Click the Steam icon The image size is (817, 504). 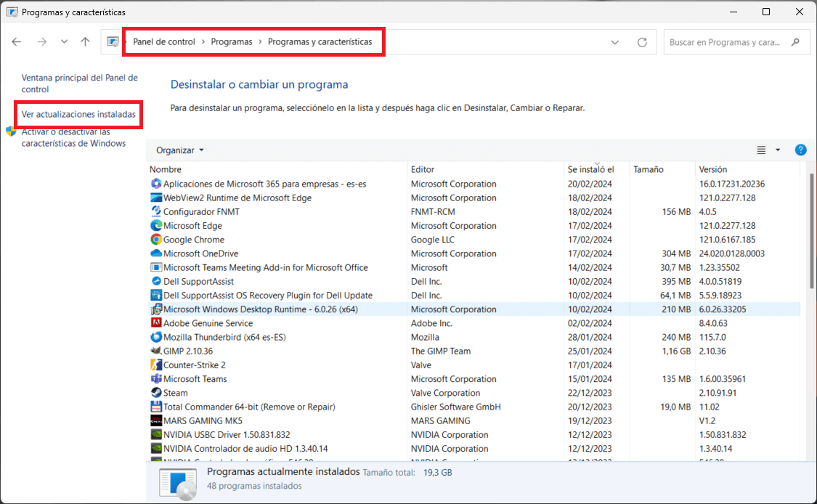click(x=156, y=392)
